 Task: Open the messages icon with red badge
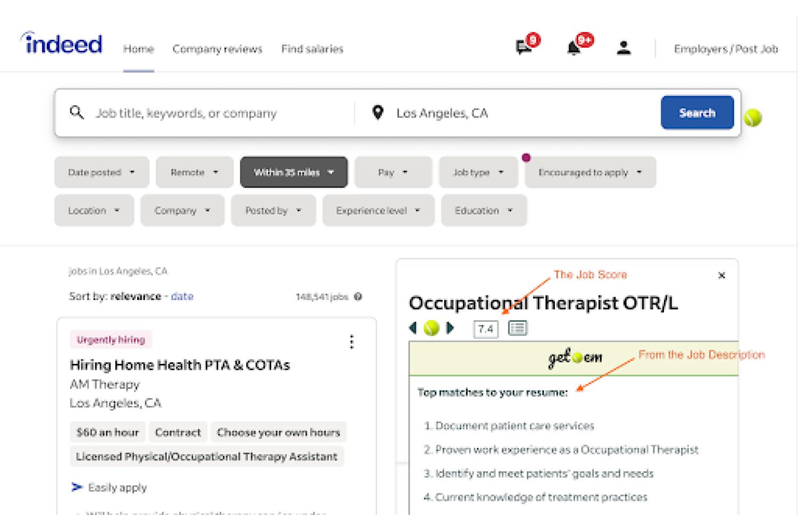click(524, 48)
